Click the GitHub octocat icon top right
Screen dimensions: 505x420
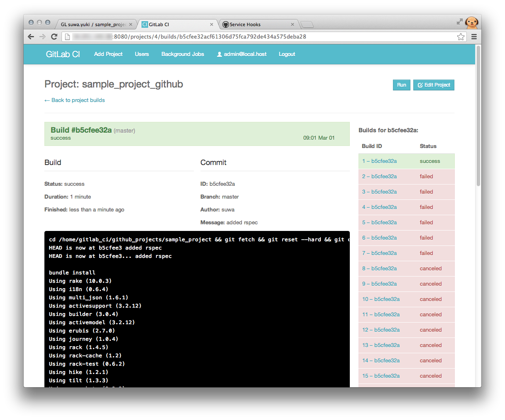(x=472, y=23)
